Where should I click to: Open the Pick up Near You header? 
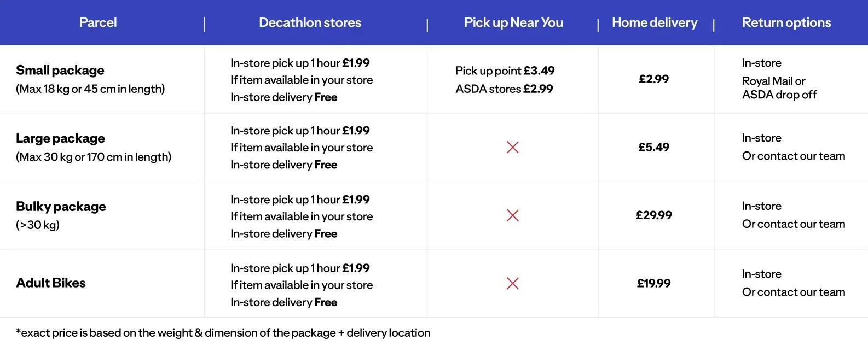point(513,22)
